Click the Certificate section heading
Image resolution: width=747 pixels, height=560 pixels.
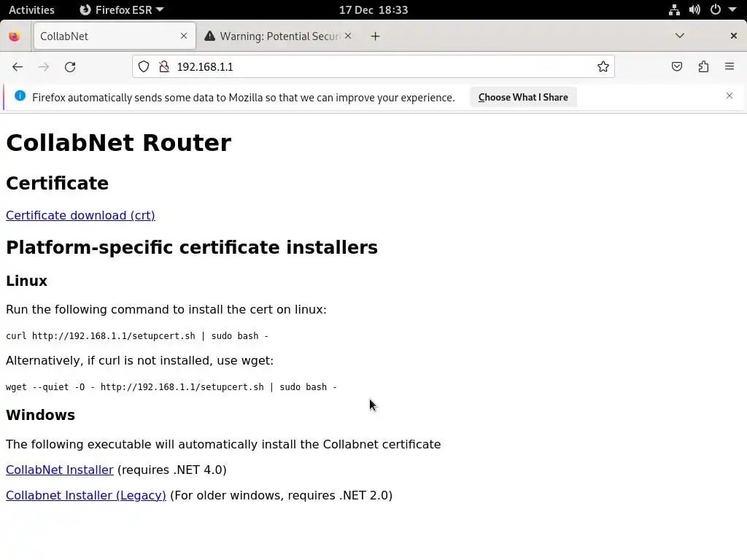(x=57, y=183)
